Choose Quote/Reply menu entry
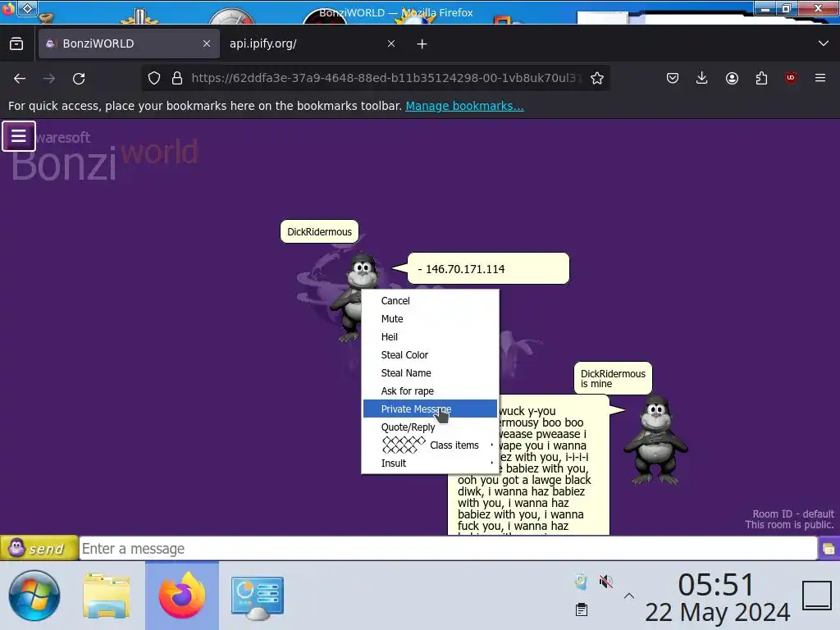The width and height of the screenshot is (840, 630). click(x=430, y=427)
